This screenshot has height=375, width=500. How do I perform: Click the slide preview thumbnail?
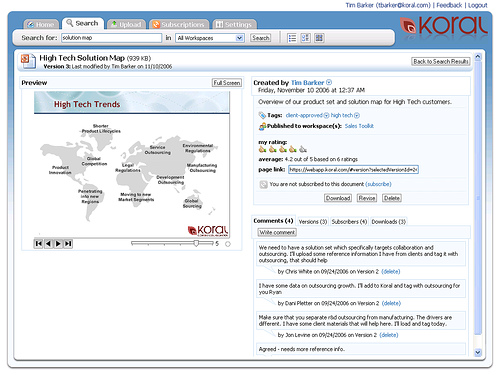point(132,164)
